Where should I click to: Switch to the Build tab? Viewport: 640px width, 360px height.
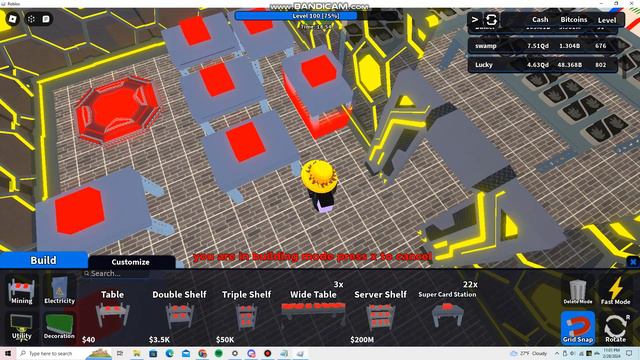(x=43, y=260)
